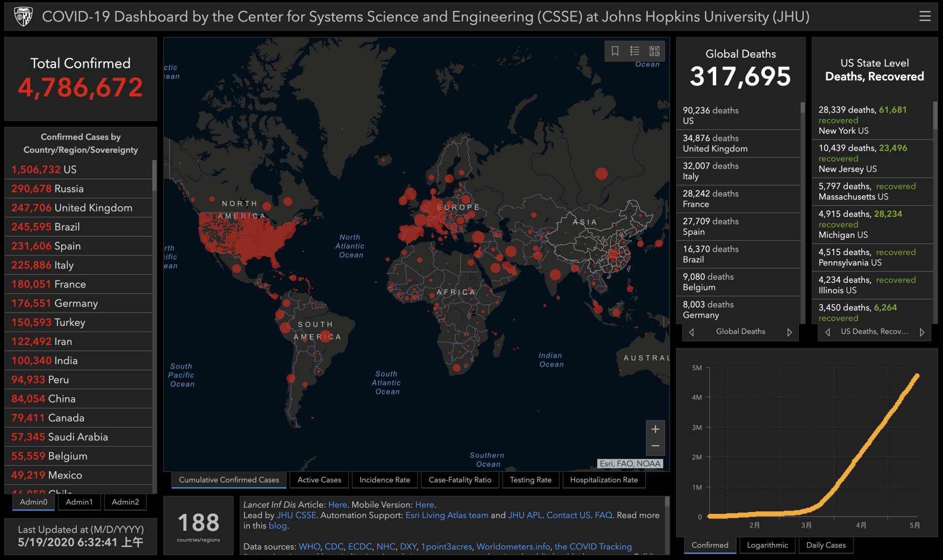
Task: Go to previous Global Deaths panel
Action: coord(692,332)
